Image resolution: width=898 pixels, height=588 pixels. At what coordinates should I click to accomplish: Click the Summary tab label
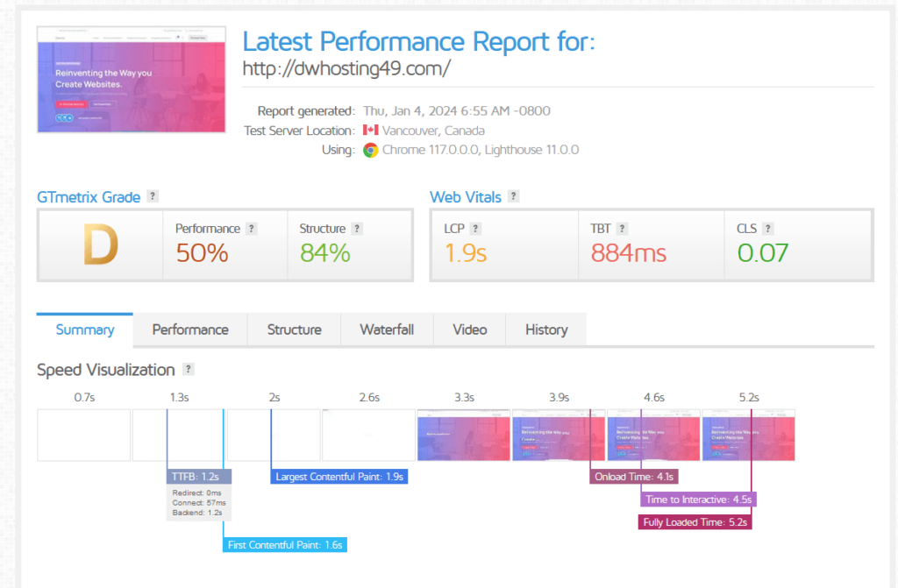tap(84, 329)
